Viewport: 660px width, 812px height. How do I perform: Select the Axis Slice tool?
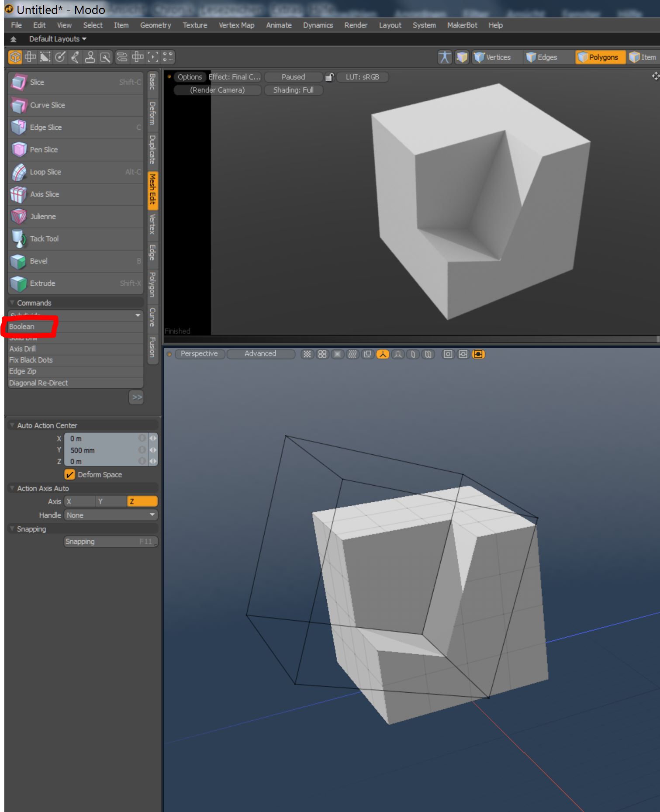76,194
